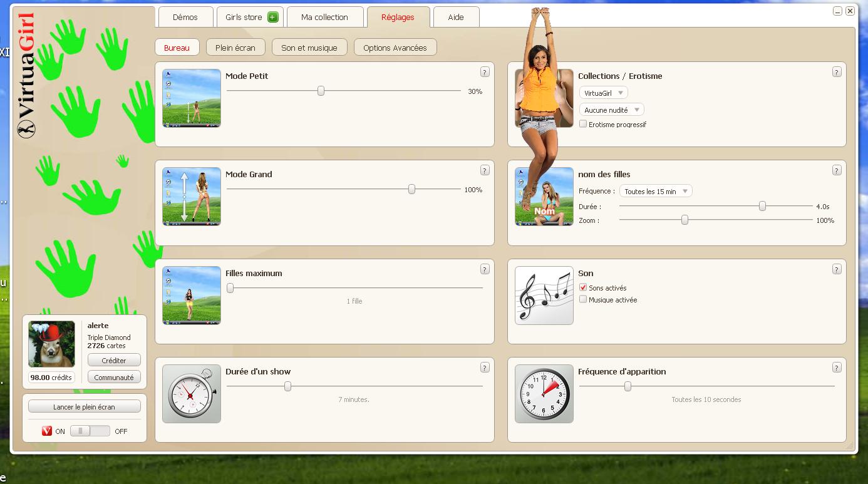Click the deer avatar profile picture
Image resolution: width=868 pixels, height=484 pixels.
[51, 344]
